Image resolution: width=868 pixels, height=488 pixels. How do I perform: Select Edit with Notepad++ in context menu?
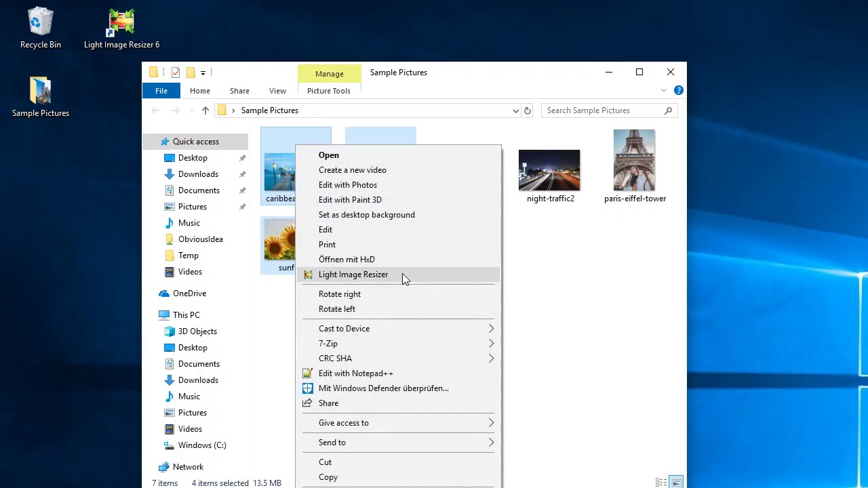355,373
